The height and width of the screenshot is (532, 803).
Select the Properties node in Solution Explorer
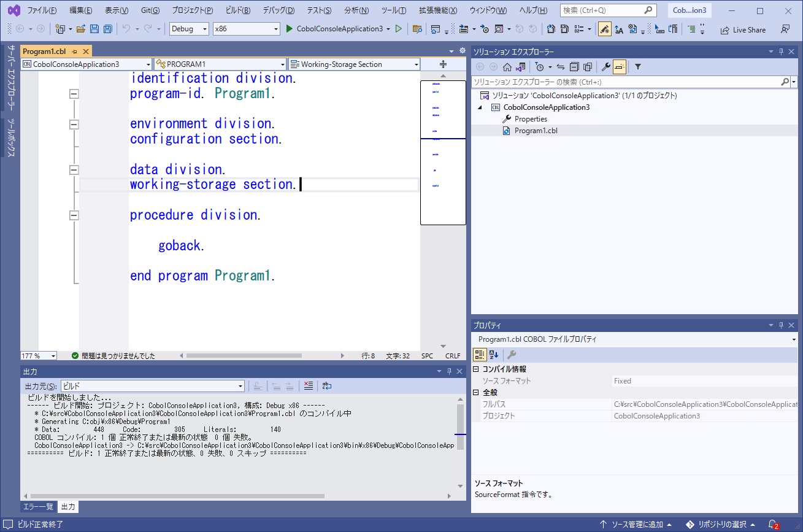tap(531, 119)
